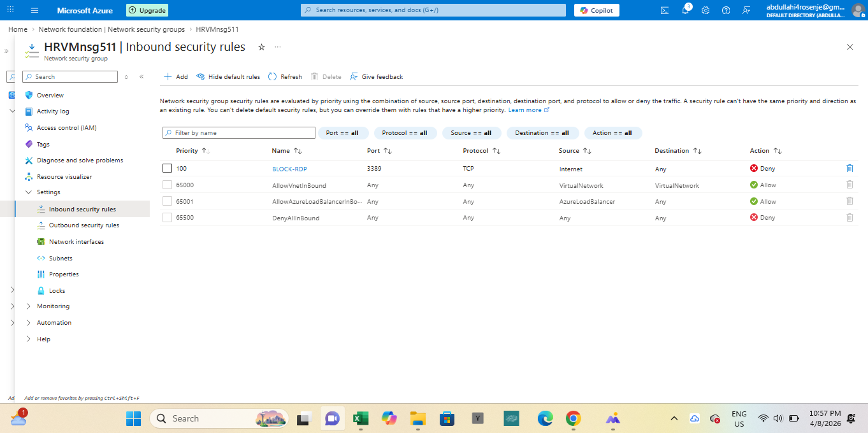Sort by Protocol column arrows
Image resolution: width=868 pixels, height=433 pixels.
pyautogui.click(x=496, y=151)
